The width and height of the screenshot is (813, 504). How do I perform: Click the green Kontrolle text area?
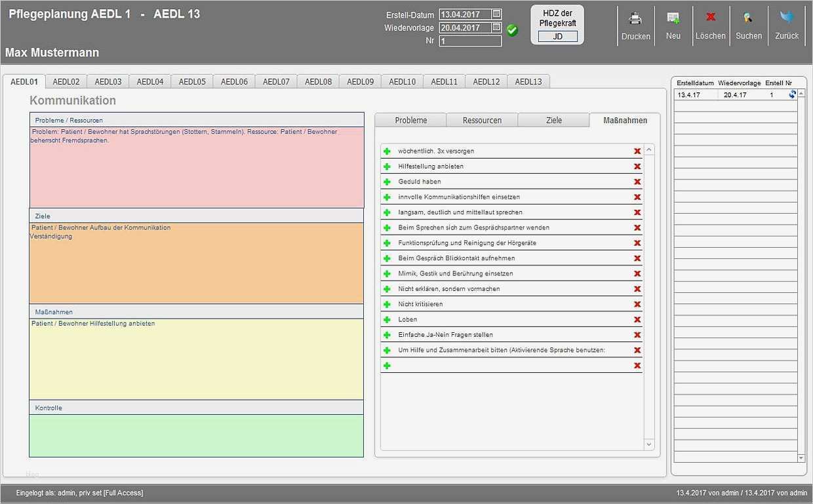point(197,435)
